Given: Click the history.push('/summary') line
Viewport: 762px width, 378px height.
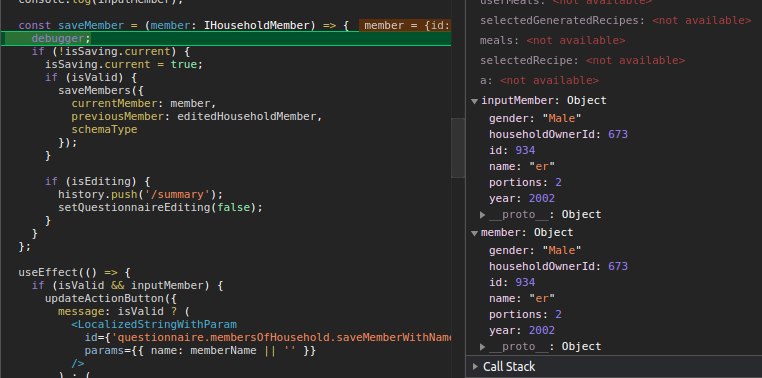Looking at the screenshot, I should [x=140, y=194].
